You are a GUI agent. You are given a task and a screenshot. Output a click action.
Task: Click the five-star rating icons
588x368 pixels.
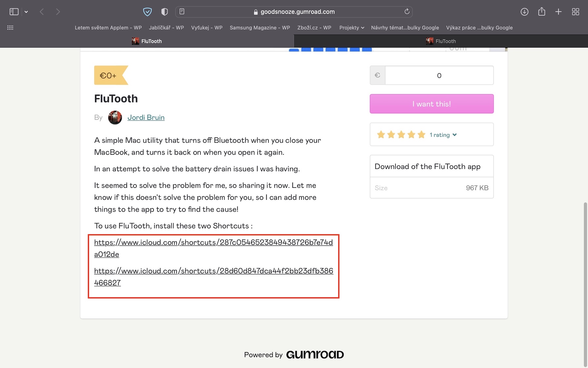(x=401, y=134)
